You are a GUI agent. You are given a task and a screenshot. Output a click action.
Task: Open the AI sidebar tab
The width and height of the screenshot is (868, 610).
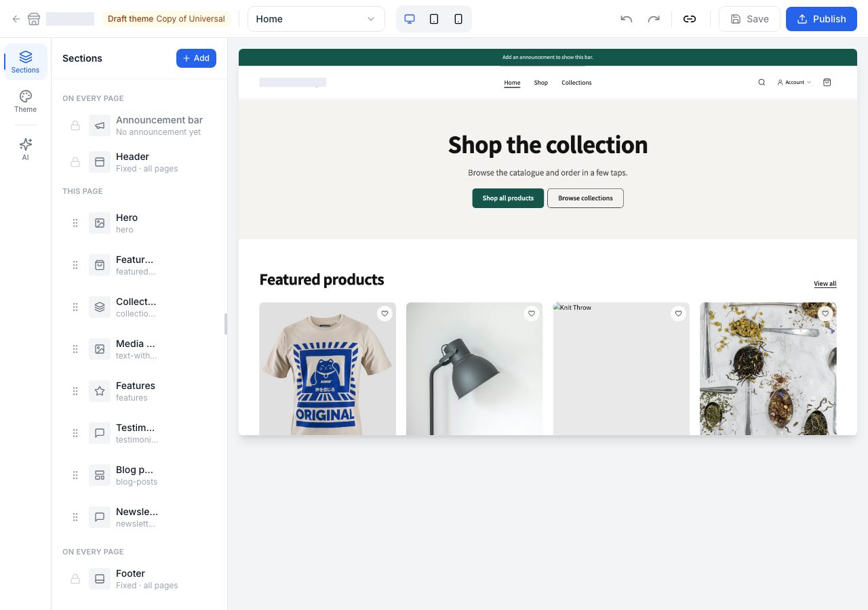point(26,149)
